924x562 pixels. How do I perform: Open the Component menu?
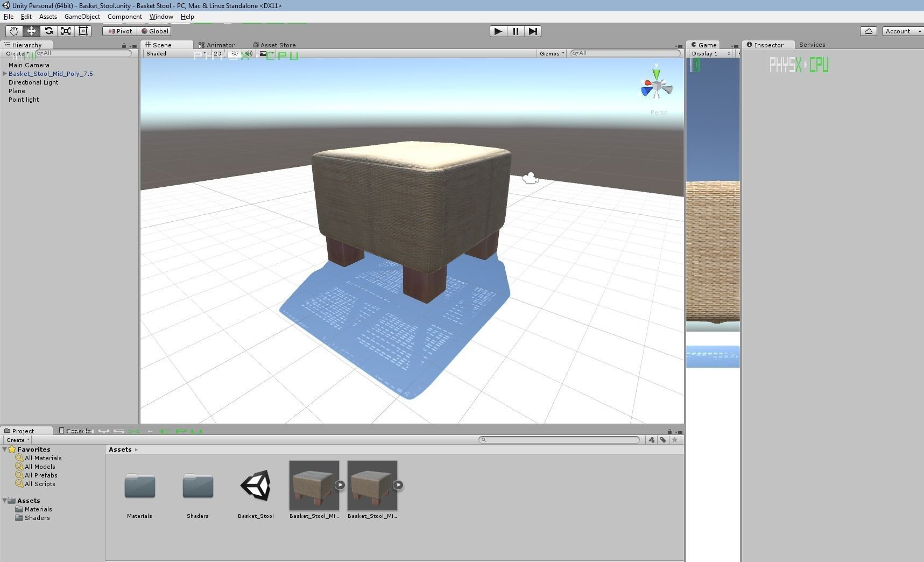tap(125, 17)
